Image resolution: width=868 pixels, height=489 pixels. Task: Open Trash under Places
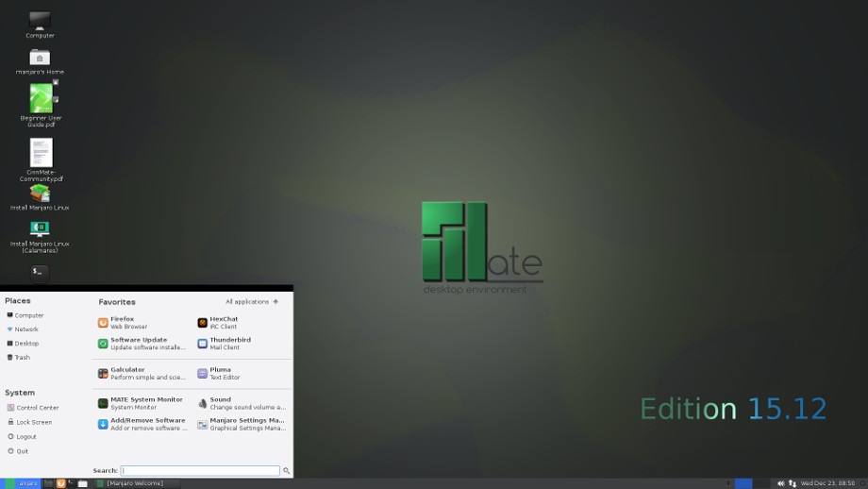(x=19, y=357)
